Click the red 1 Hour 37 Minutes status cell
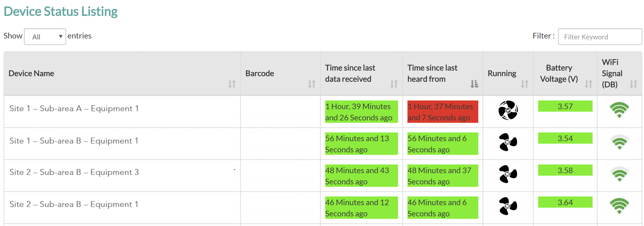 click(x=442, y=112)
